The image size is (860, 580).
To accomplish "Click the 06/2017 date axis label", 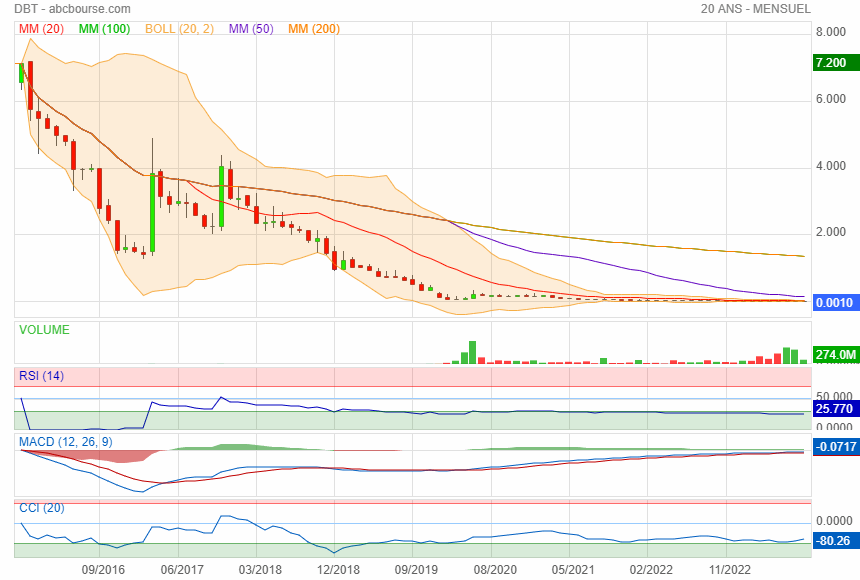I will coord(182,570).
